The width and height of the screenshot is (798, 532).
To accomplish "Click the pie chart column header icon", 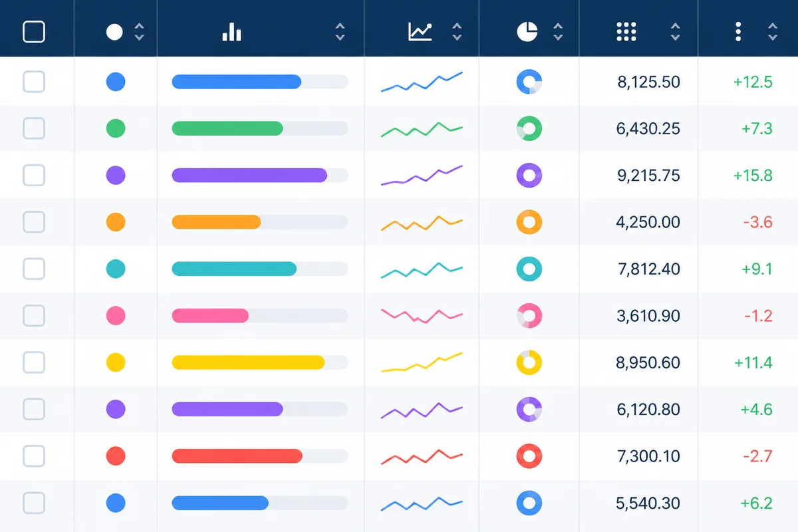I will click(527, 31).
